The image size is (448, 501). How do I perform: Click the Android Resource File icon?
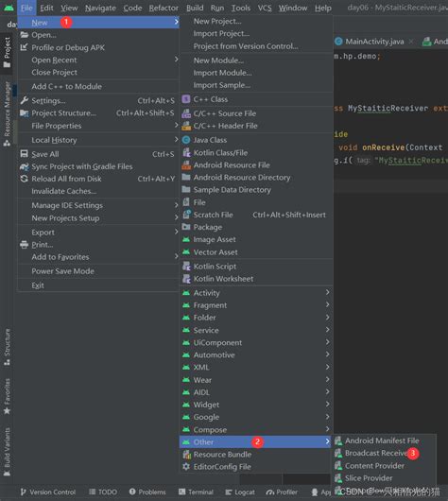pyautogui.click(x=186, y=164)
